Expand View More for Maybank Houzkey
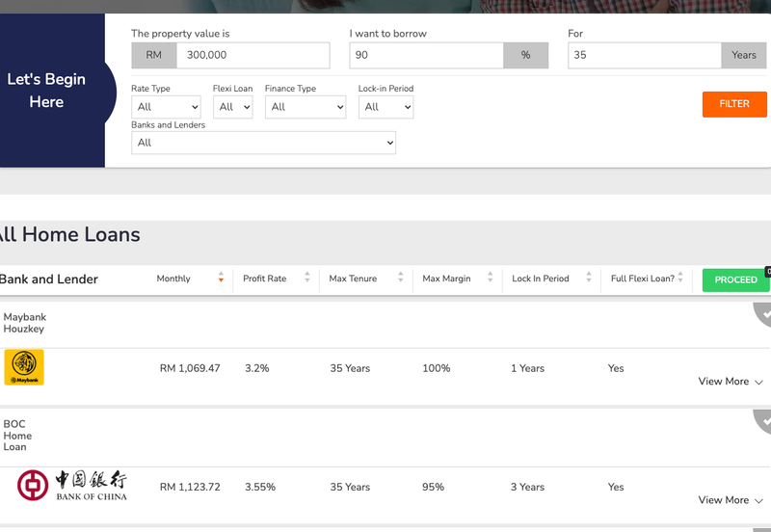Image resolution: width=771 pixels, height=532 pixels. click(730, 382)
